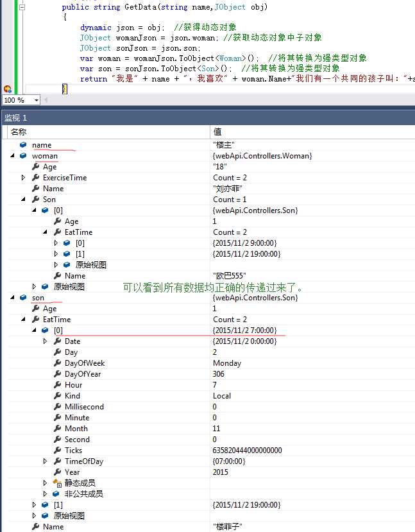Click wrench icon beside Kind
Screen dimensions: 415x532
click(x=57, y=395)
